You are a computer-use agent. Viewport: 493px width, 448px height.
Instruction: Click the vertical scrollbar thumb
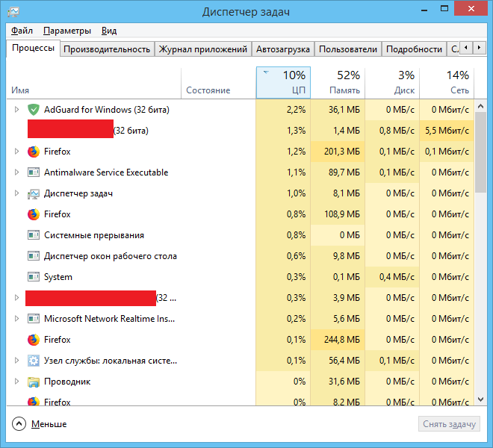pyautogui.click(x=480, y=152)
